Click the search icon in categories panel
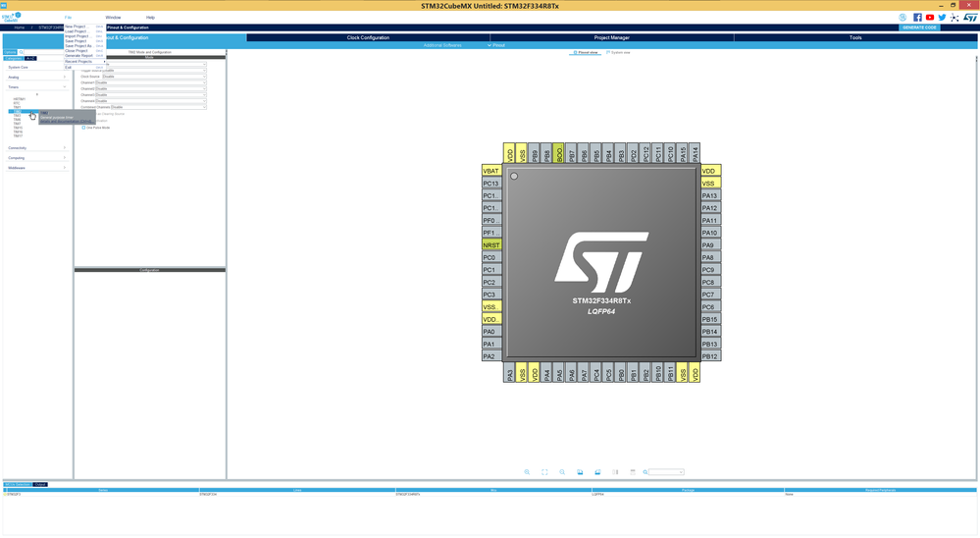The image size is (980, 538). point(22,53)
